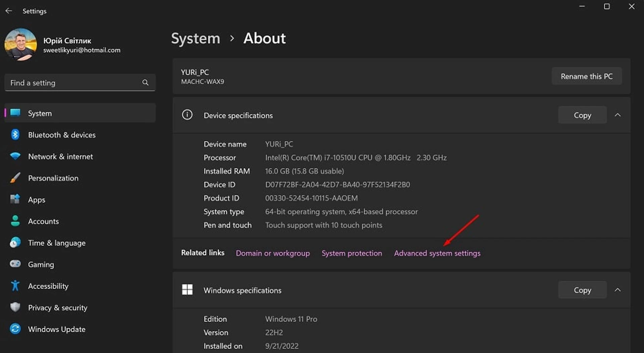Open Personalization settings
Screen dimensions: 644x353
point(80,178)
